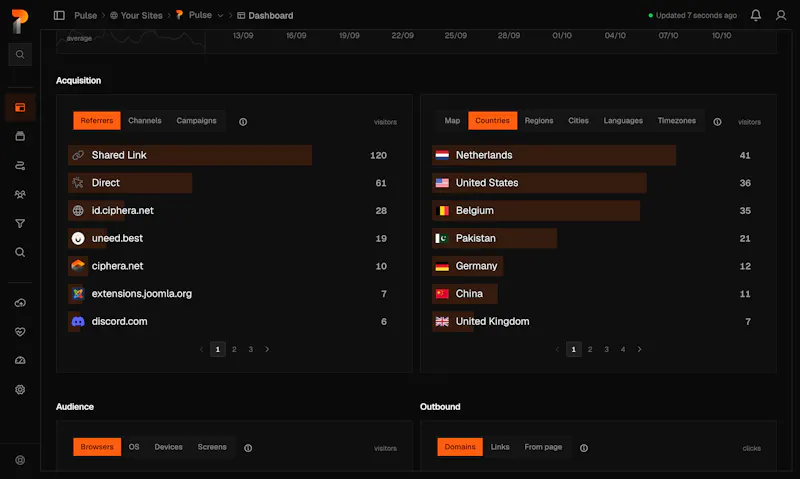The image size is (800, 479).
Task: Open the speed gauge sidebar icon
Action: pos(20,361)
